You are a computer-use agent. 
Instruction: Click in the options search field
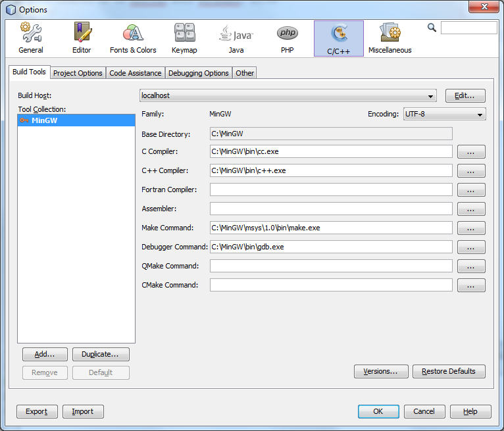pyautogui.click(x=469, y=28)
